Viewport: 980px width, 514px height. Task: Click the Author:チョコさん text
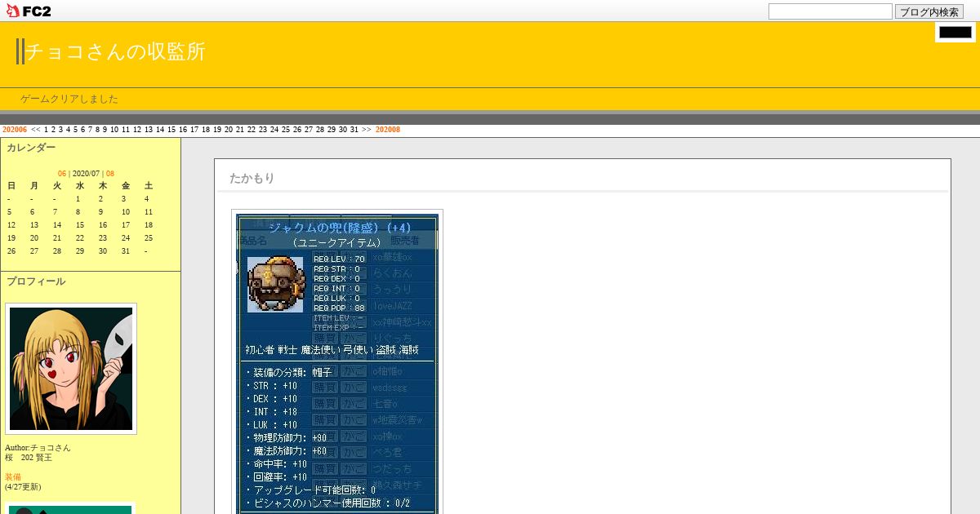coord(38,448)
